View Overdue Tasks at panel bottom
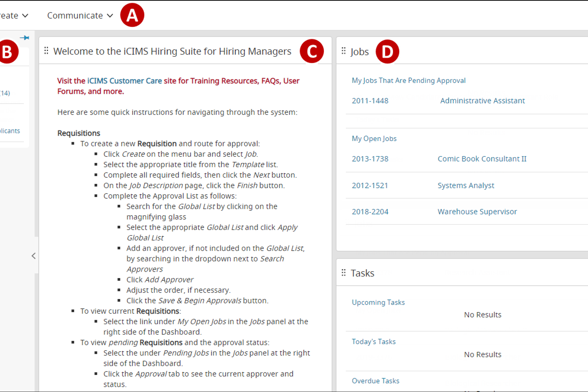This screenshot has width=588, height=392. tap(375, 380)
